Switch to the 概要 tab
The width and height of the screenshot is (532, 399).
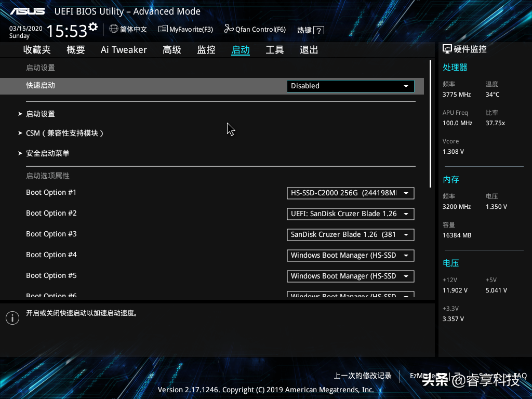coord(76,50)
